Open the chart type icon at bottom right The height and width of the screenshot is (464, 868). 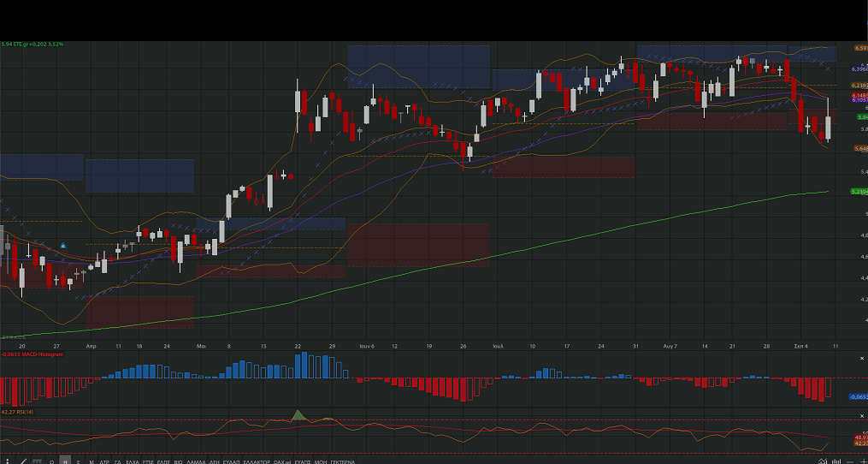[823, 461]
